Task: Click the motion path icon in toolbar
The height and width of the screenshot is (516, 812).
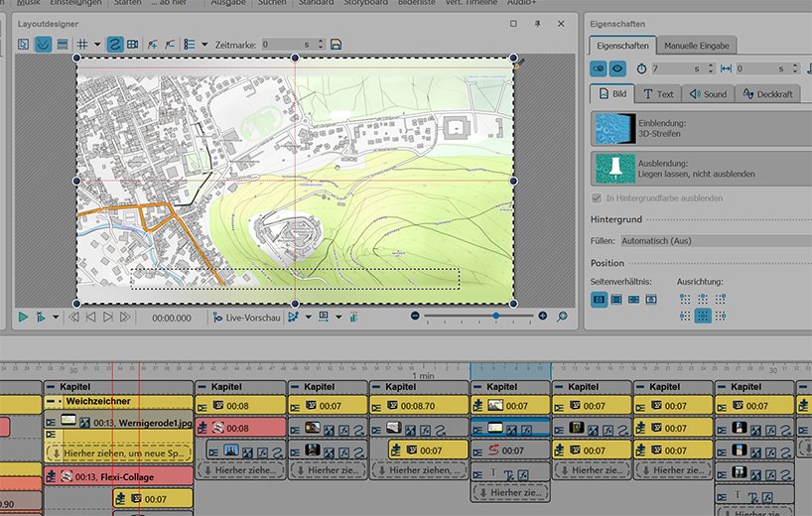Action: pos(115,44)
